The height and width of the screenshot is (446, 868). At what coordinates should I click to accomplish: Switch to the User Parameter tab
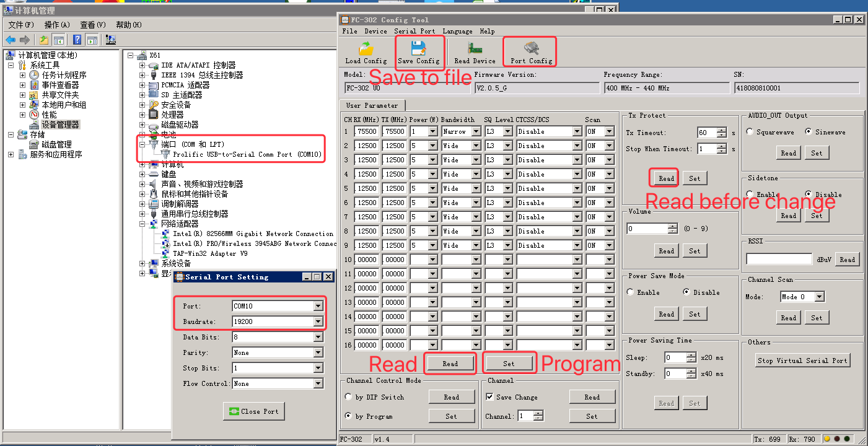(372, 105)
